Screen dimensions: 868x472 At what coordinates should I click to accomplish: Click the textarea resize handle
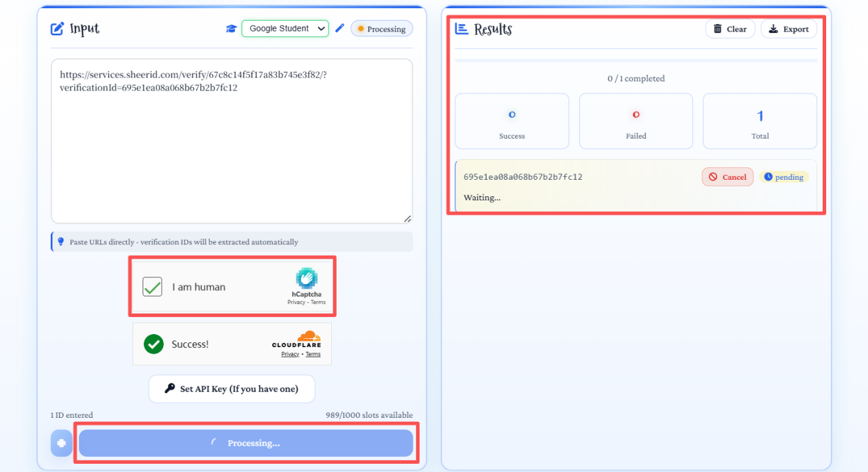point(407,219)
